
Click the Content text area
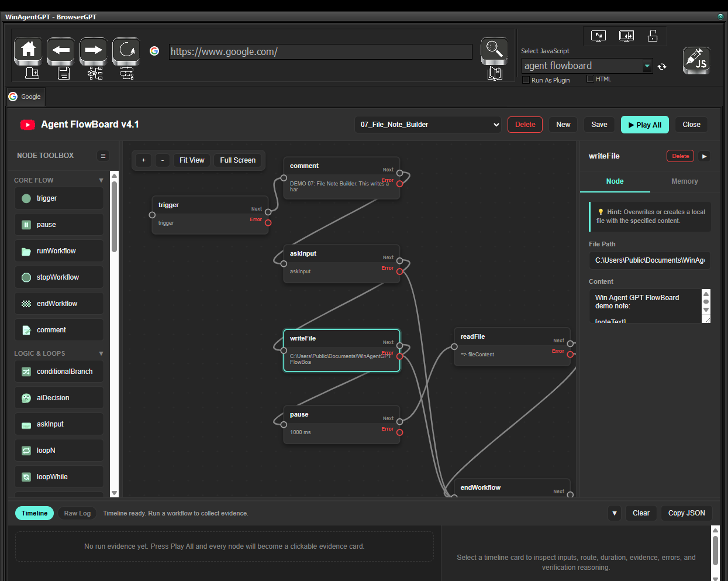(x=646, y=306)
